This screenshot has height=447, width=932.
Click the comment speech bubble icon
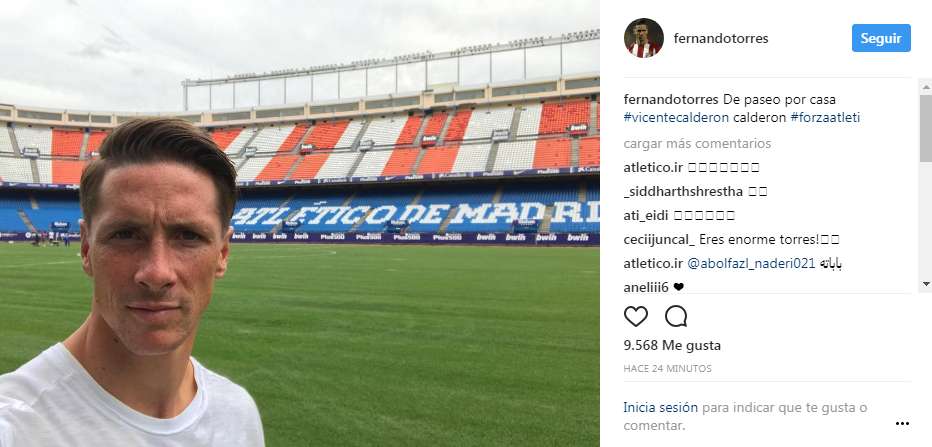point(676,316)
